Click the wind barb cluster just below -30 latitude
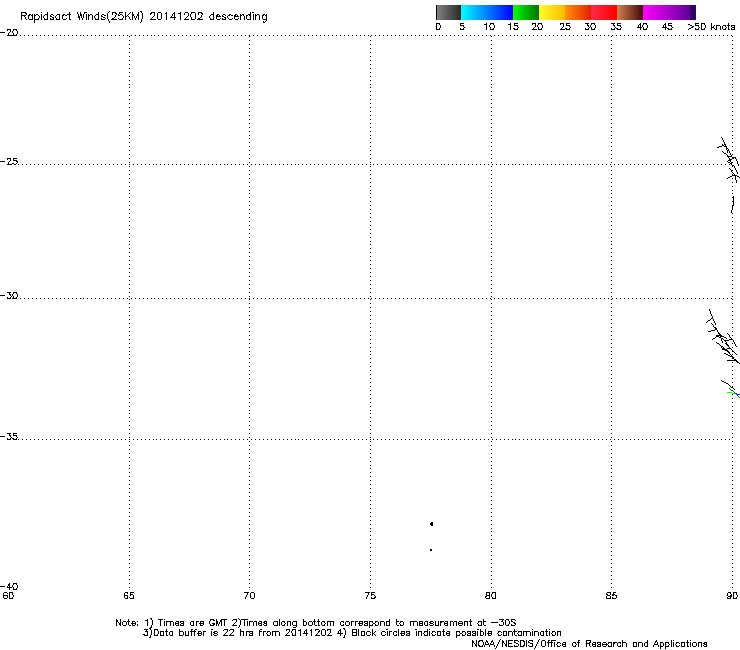 click(x=723, y=336)
